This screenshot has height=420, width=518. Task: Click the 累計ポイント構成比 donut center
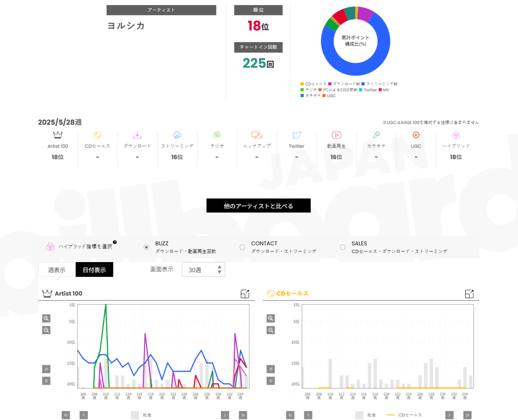(356, 41)
